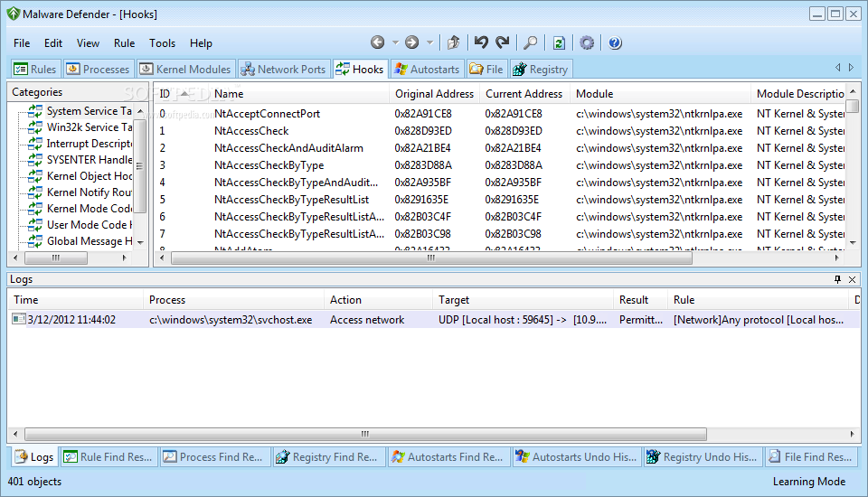Show the Logs bottom tab

[x=34, y=456]
